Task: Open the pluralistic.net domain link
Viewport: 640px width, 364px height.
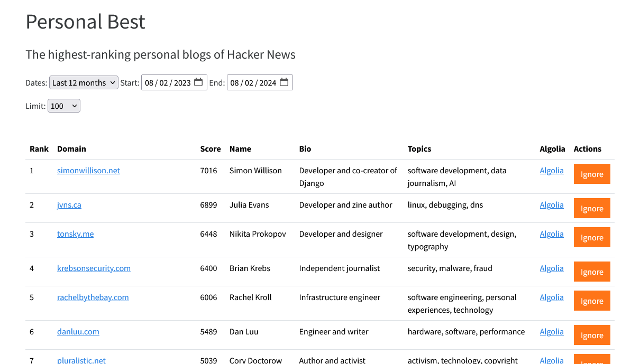Action: 81,360
